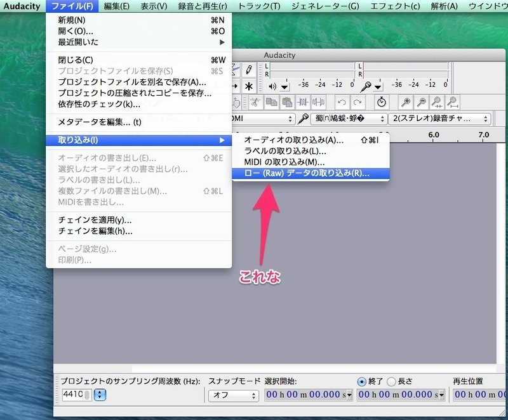Choose チェインを適用(y)...
This screenshot has width=508, height=420.
click(139, 220)
